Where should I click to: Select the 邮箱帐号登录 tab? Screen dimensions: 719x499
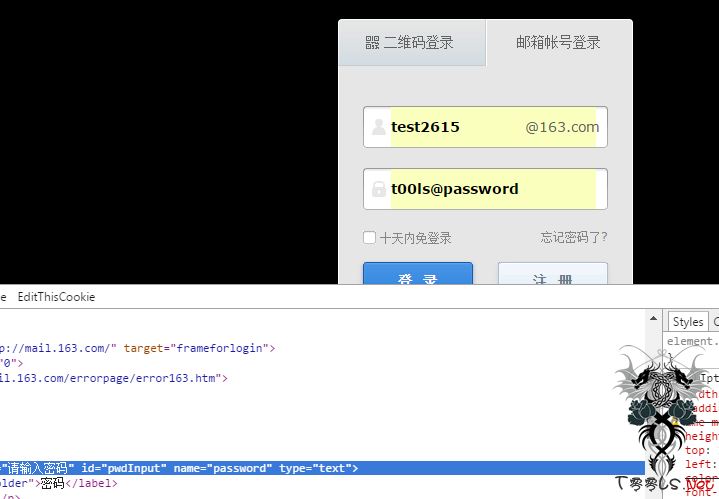(x=559, y=43)
